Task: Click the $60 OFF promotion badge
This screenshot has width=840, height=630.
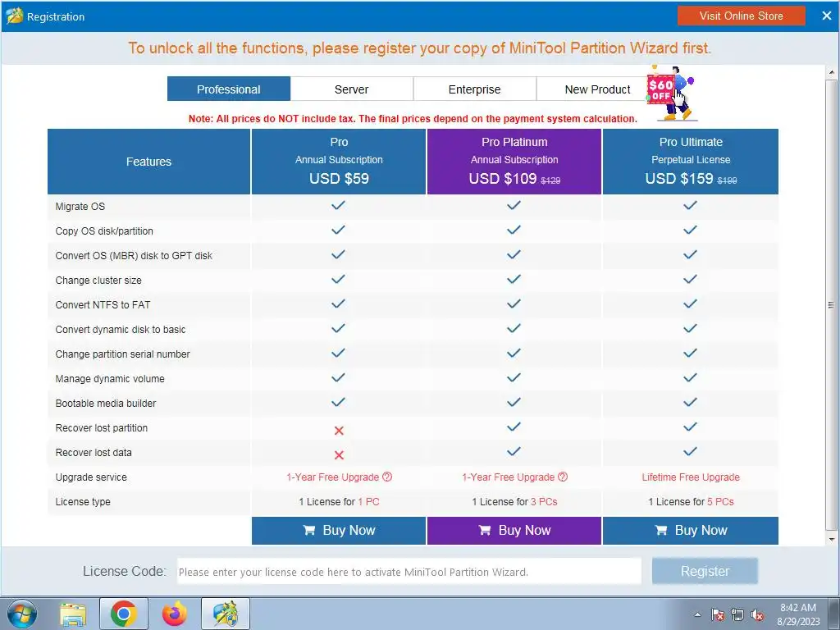Action: (671, 93)
